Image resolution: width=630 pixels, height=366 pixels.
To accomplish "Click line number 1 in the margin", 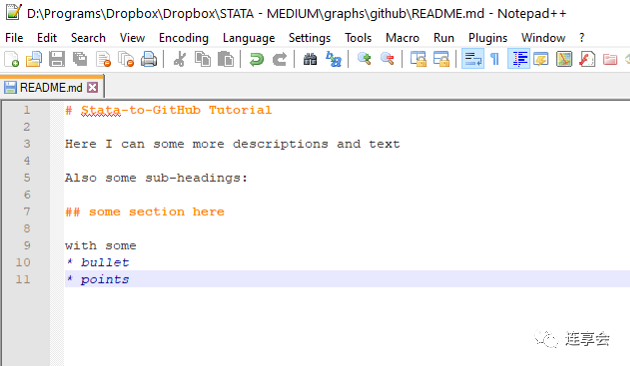I will 27,110.
